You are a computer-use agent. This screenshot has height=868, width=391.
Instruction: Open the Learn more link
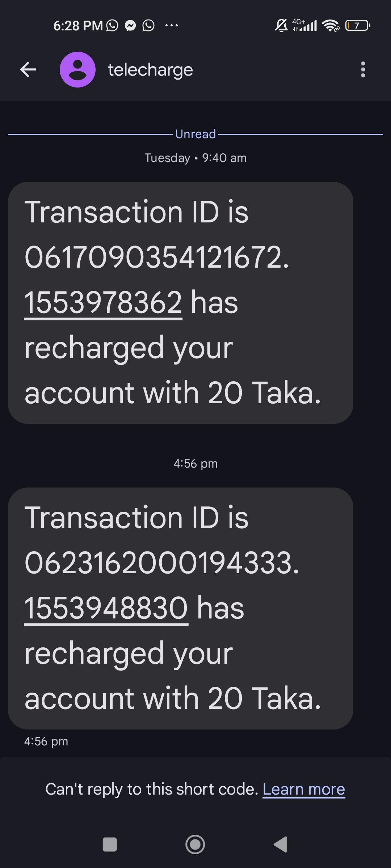click(x=303, y=789)
